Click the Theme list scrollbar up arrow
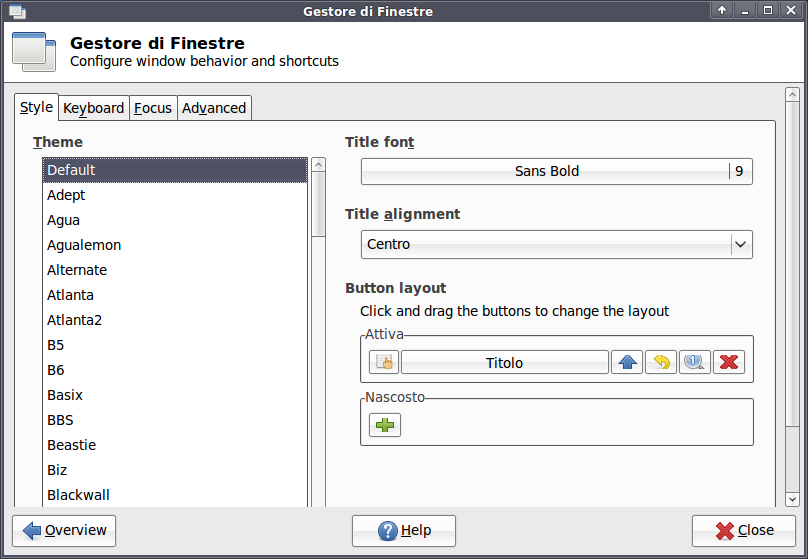This screenshot has width=808, height=559. click(319, 165)
